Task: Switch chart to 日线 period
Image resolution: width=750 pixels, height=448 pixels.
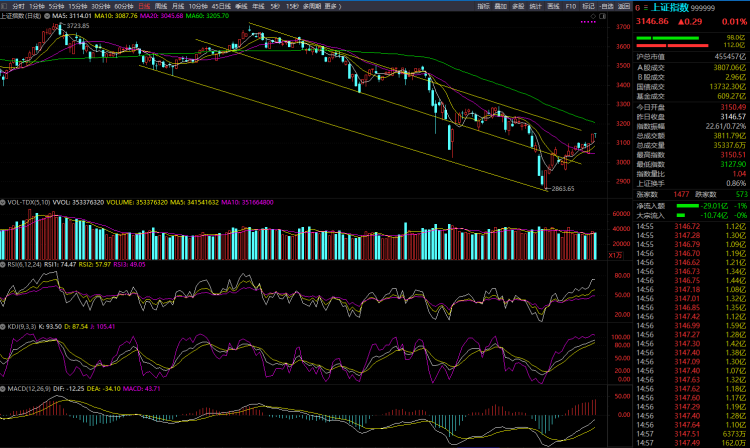Action: point(144,6)
